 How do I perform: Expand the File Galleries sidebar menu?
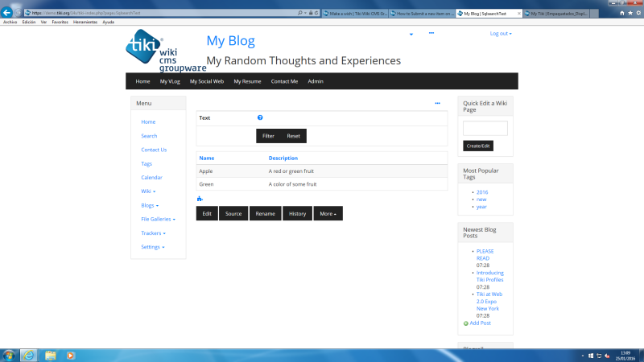pos(158,219)
